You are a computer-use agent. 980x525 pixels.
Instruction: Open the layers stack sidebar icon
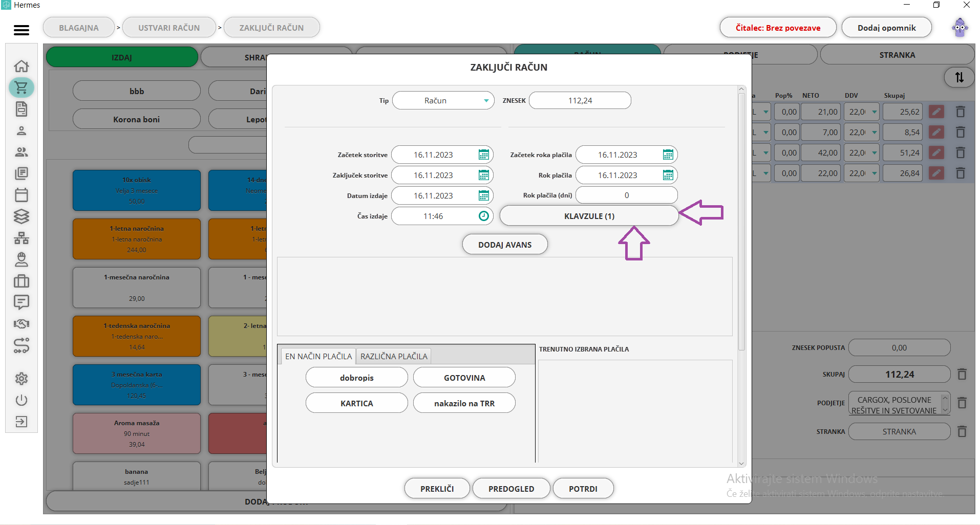coord(22,216)
